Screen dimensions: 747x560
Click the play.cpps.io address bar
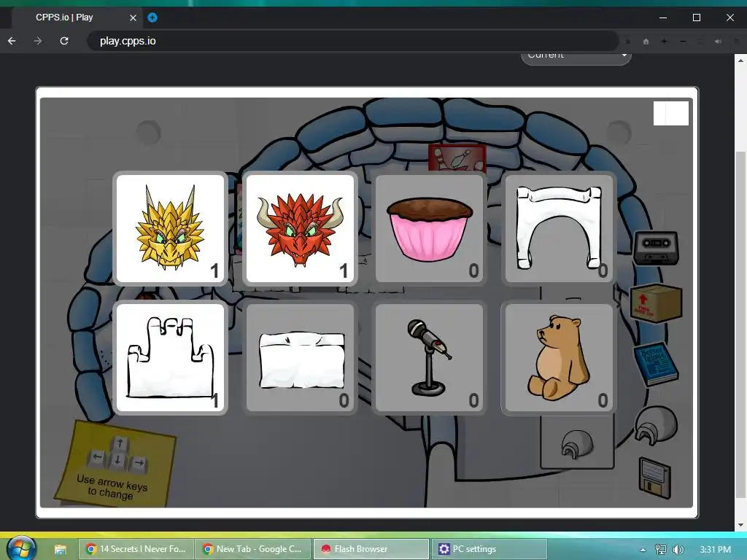coord(352,41)
